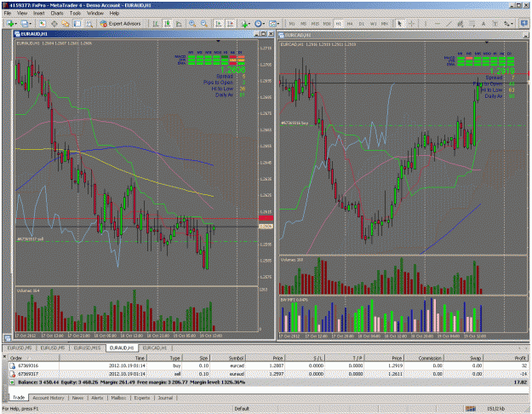Open the Profiles toolbar icon
532x414 pixels.
point(25,24)
